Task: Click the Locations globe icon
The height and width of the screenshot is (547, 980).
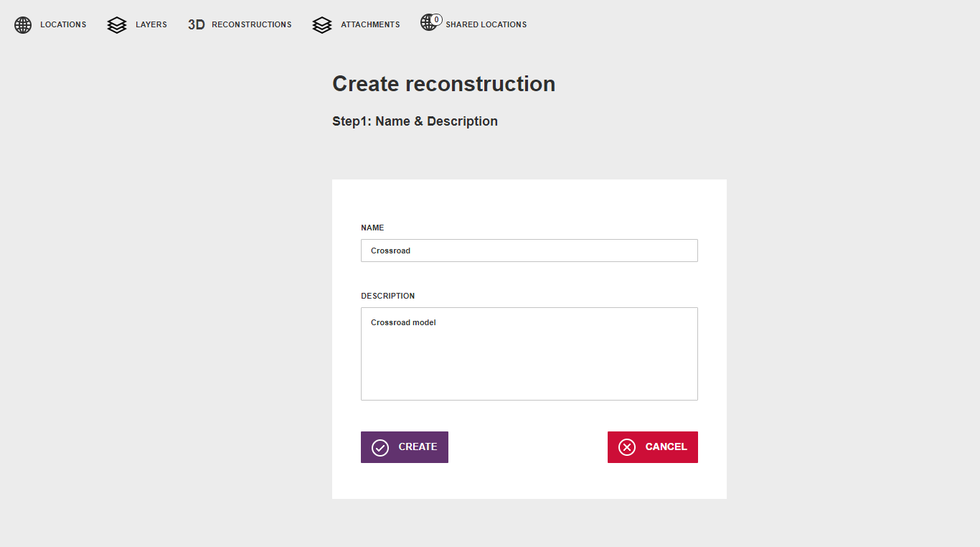Action: (x=23, y=25)
